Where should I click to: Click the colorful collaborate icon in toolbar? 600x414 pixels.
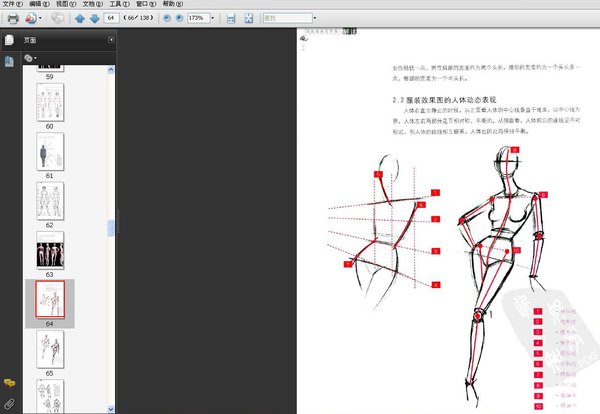click(31, 18)
